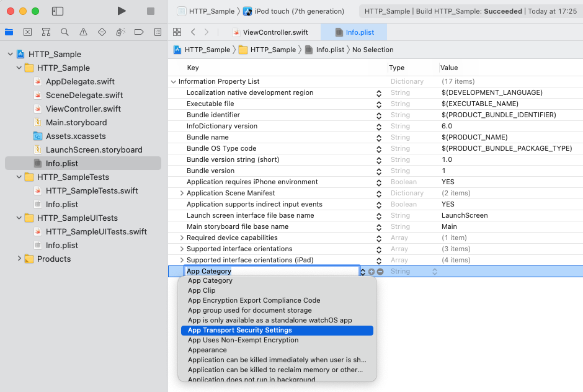Image resolution: width=583 pixels, height=392 pixels.
Task: Open AppDelegate.swift in the navigator
Action: pos(80,81)
